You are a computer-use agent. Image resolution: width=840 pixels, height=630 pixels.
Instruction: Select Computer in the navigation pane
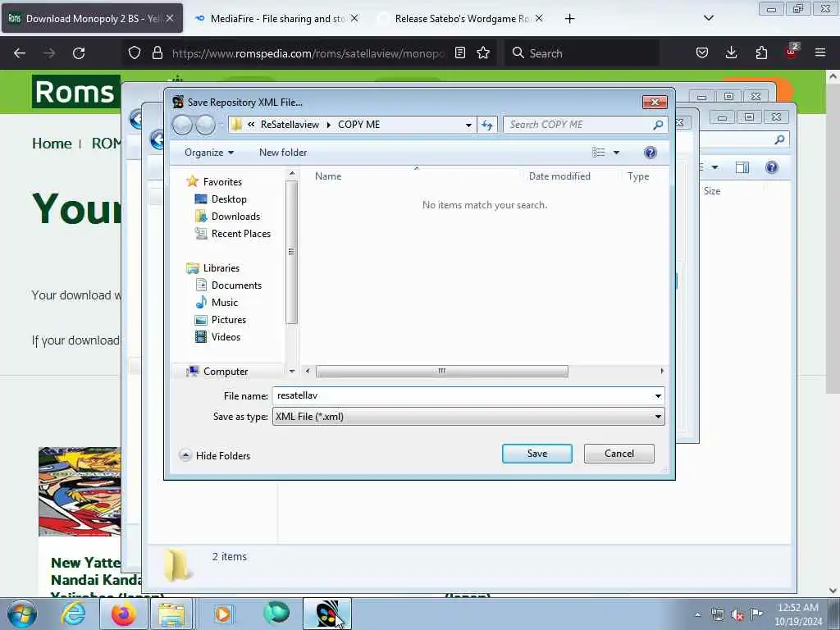(226, 371)
